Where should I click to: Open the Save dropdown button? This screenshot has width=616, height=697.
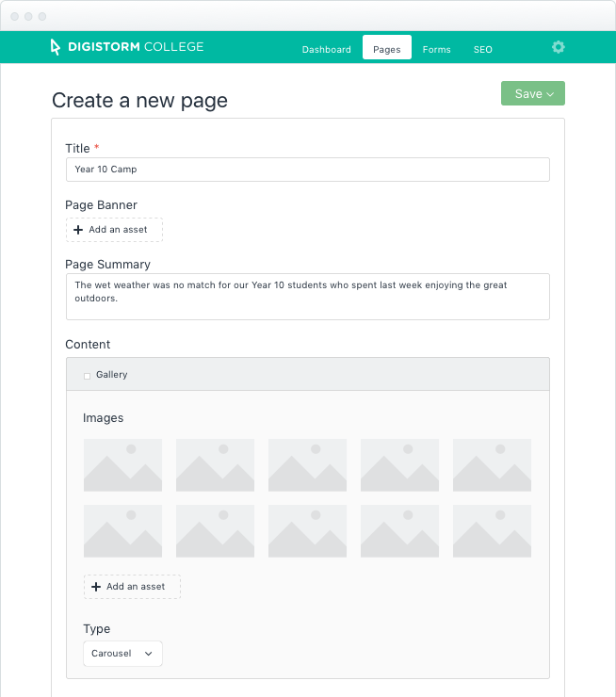pyautogui.click(x=533, y=93)
